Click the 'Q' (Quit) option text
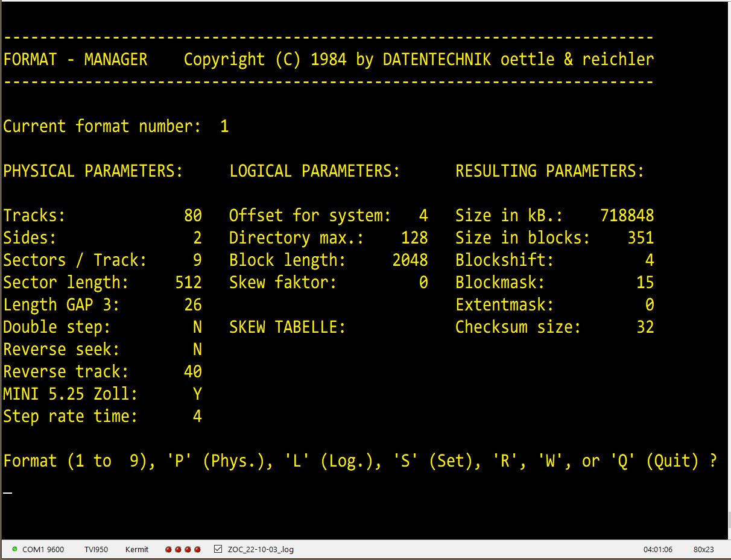Viewport: 731px width, 560px height. click(669, 461)
